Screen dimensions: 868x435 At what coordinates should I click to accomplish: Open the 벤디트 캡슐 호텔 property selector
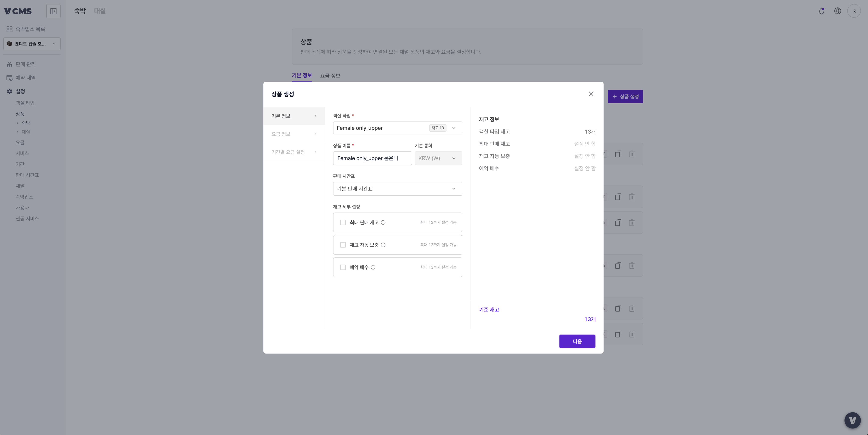point(32,44)
